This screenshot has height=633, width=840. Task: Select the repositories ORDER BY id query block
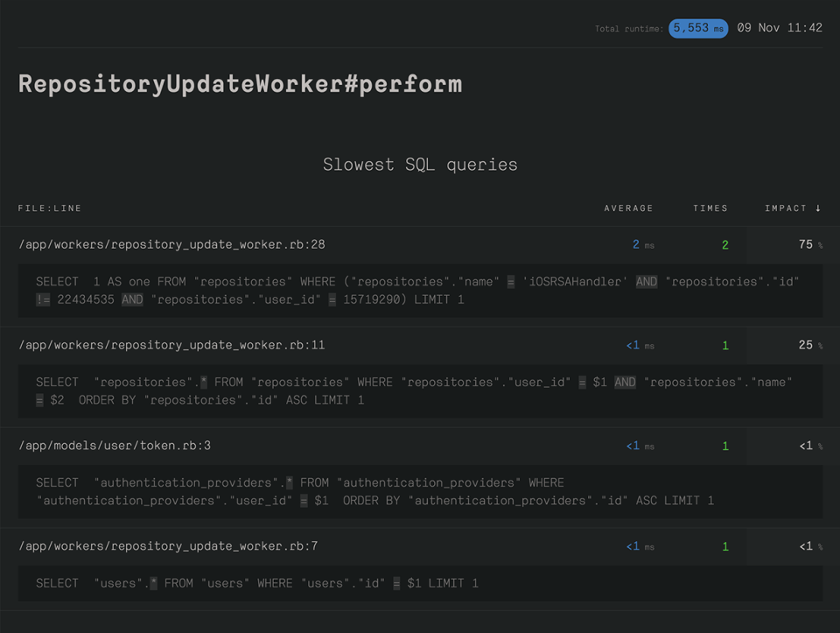coord(418,391)
